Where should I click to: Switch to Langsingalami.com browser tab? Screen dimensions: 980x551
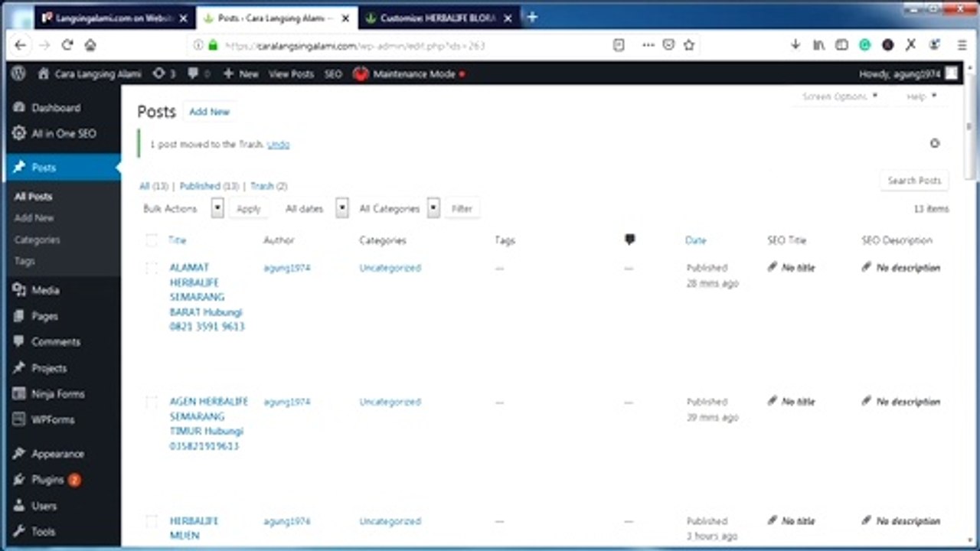[115, 18]
